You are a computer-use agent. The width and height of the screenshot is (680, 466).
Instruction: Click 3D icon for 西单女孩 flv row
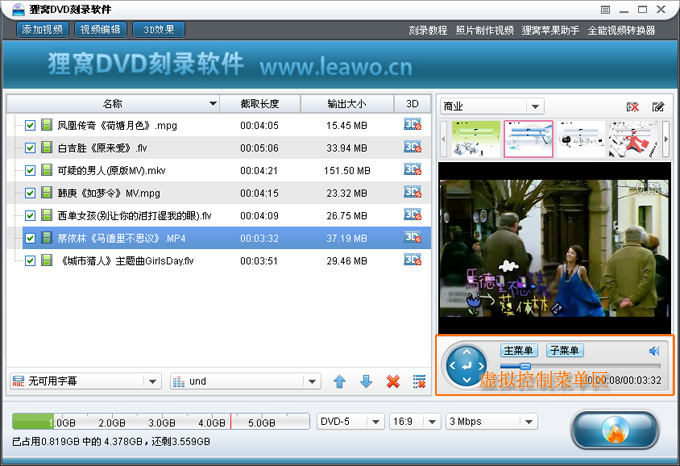click(412, 215)
